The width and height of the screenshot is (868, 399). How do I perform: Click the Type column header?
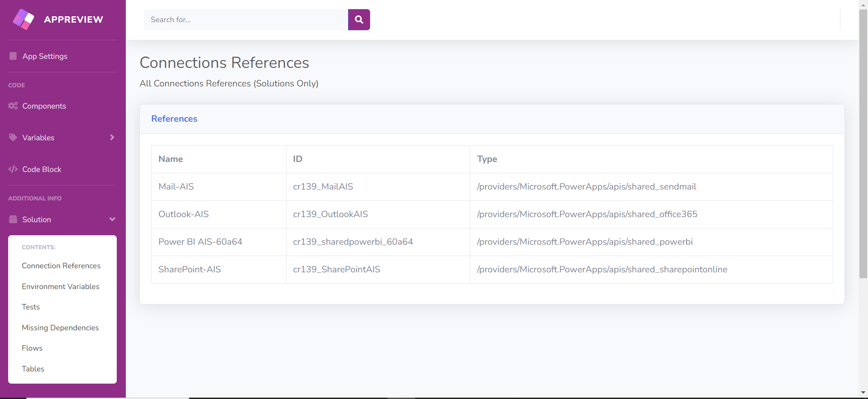(487, 159)
